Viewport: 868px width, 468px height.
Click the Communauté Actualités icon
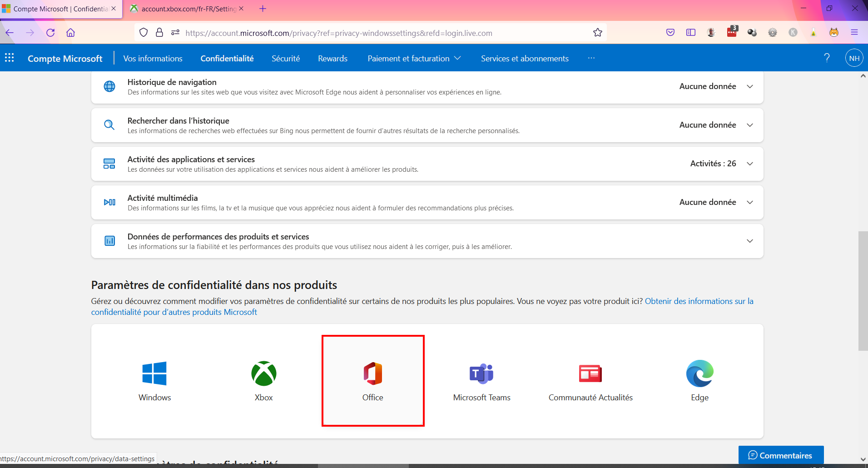[590, 373]
